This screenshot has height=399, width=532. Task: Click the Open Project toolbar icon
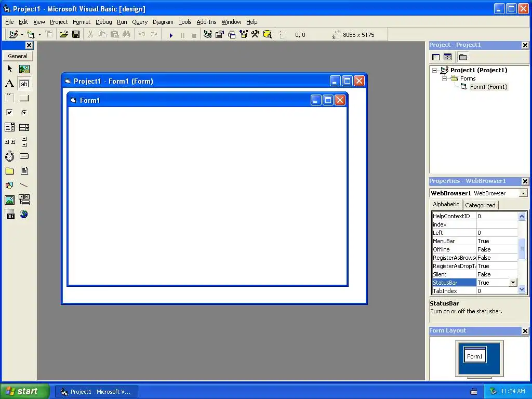(x=63, y=35)
